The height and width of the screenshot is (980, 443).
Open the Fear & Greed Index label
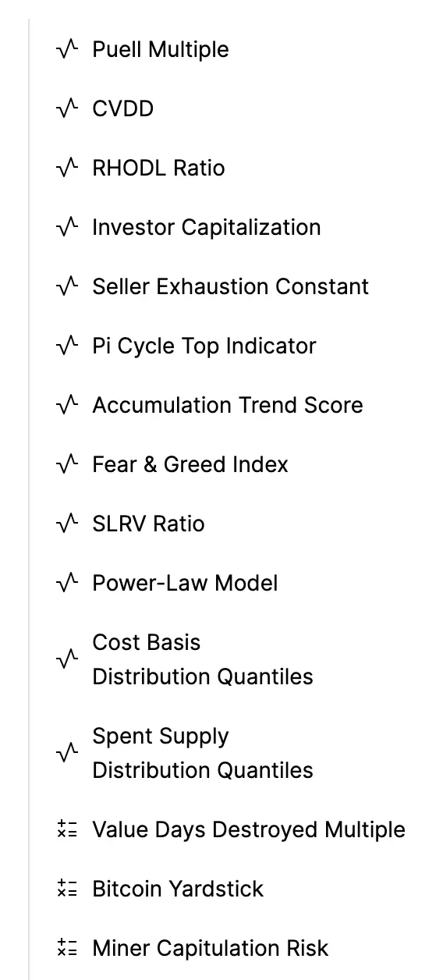pos(190,464)
